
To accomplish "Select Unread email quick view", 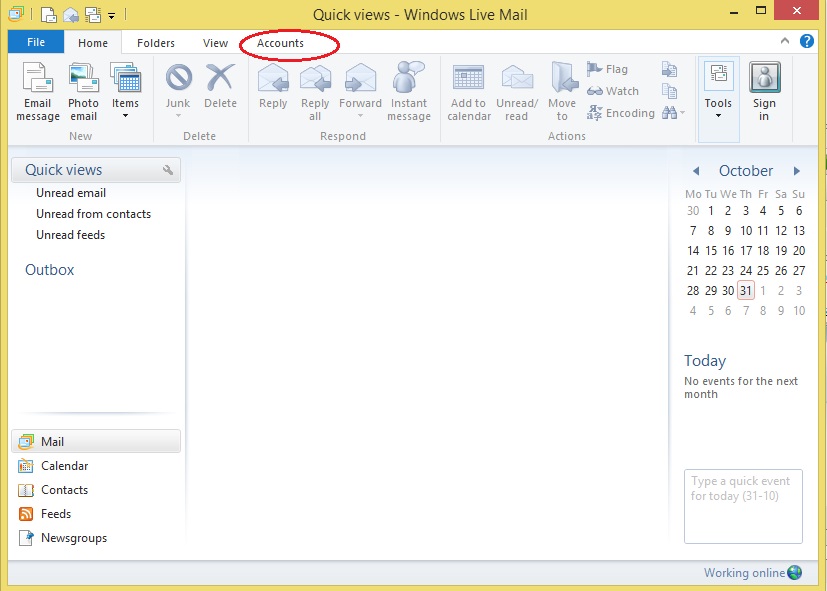I will (71, 193).
